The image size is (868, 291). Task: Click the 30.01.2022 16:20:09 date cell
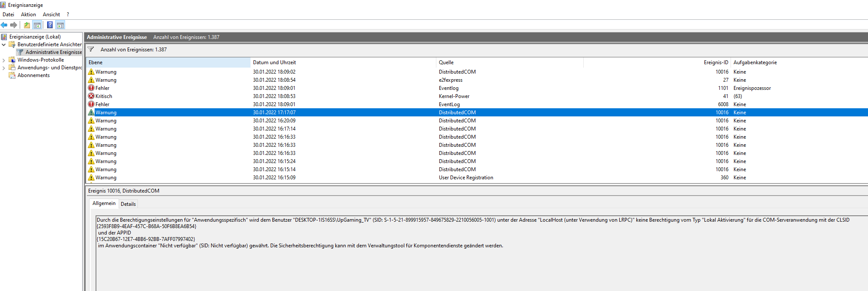tap(274, 121)
